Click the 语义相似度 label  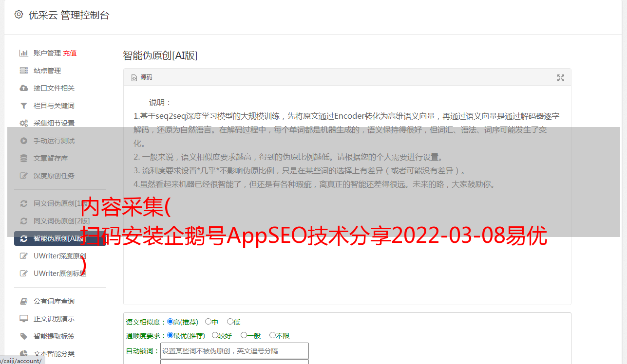(143, 322)
